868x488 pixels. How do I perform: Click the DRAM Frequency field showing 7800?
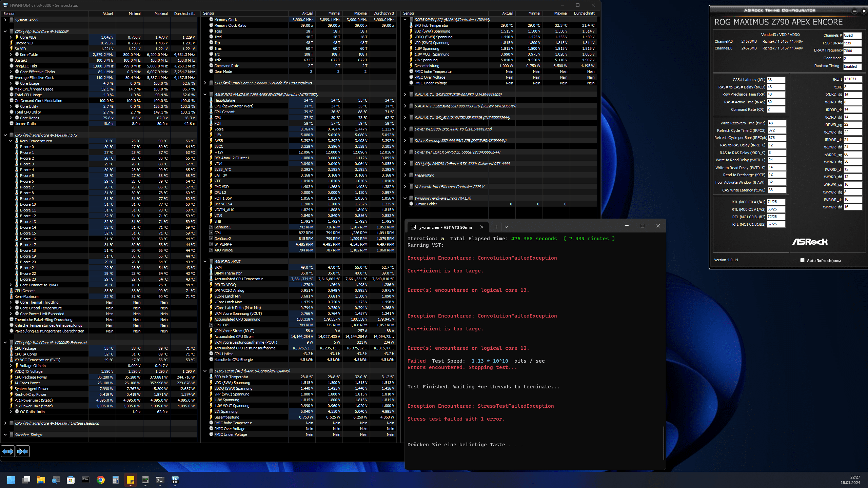coord(852,51)
